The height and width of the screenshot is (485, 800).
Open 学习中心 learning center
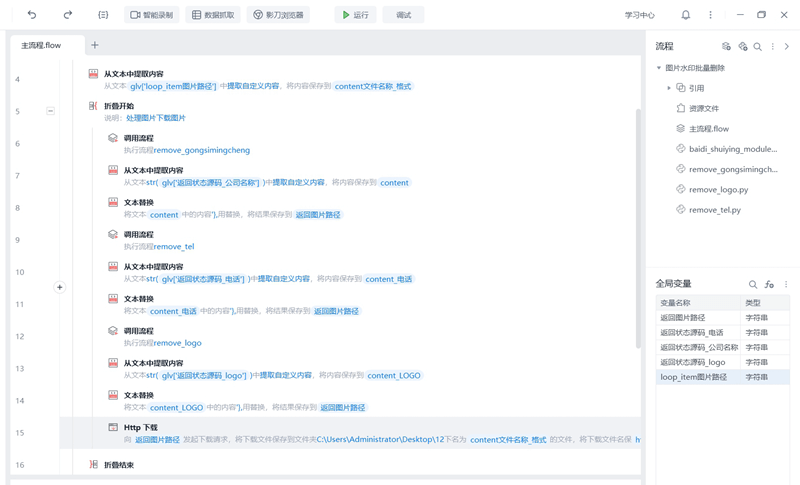639,15
